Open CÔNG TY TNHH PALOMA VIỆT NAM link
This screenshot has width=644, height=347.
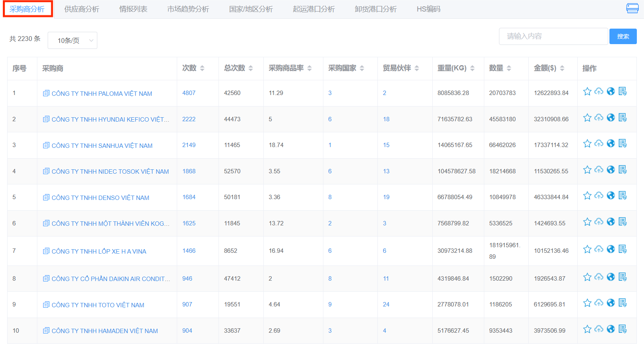tap(102, 93)
